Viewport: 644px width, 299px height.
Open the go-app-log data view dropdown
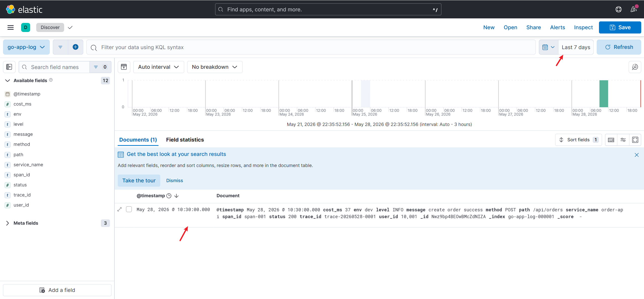click(x=26, y=47)
